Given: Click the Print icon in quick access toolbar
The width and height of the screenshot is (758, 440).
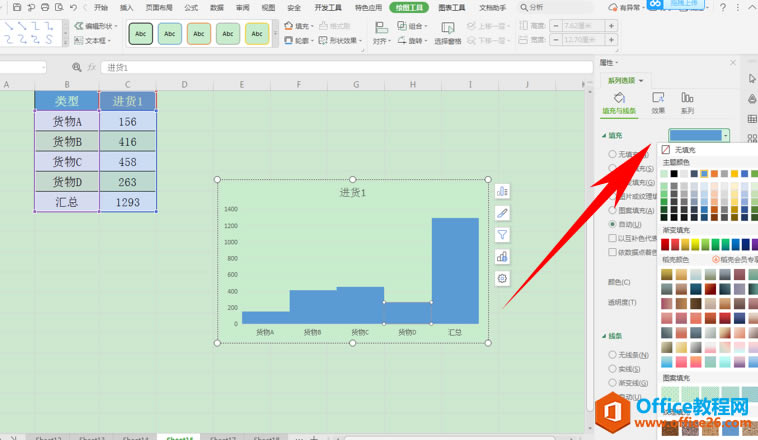Looking at the screenshot, I should pyautogui.click(x=45, y=7).
